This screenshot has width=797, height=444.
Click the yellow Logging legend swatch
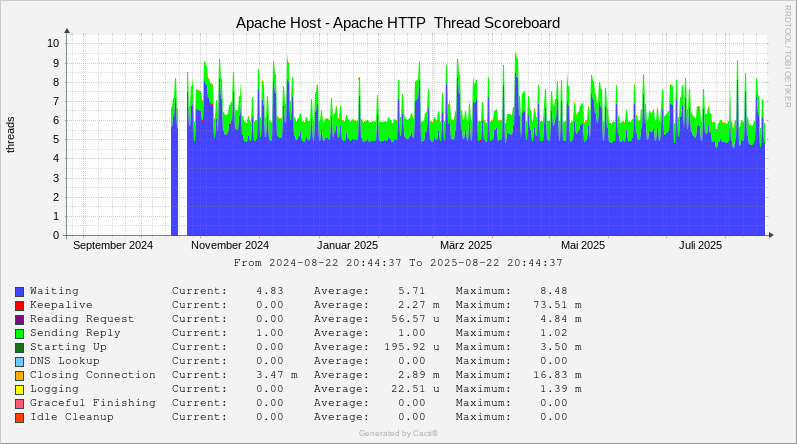click(19, 390)
